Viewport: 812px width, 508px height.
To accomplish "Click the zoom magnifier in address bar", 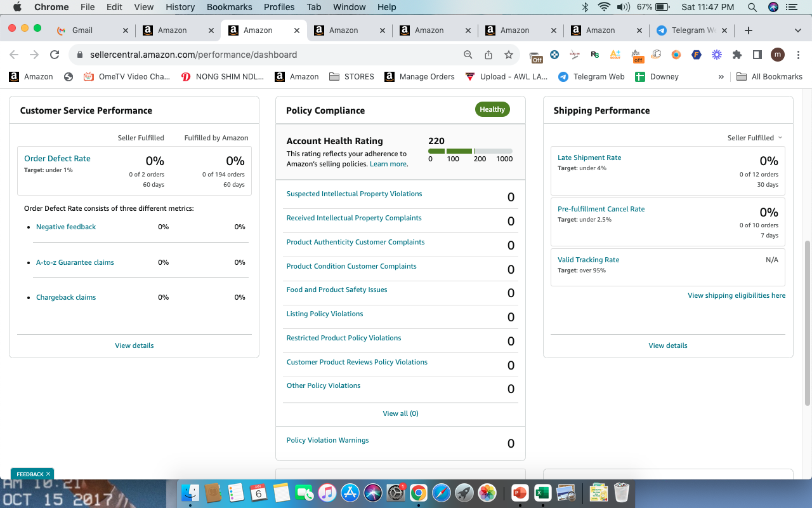I will coord(468,55).
